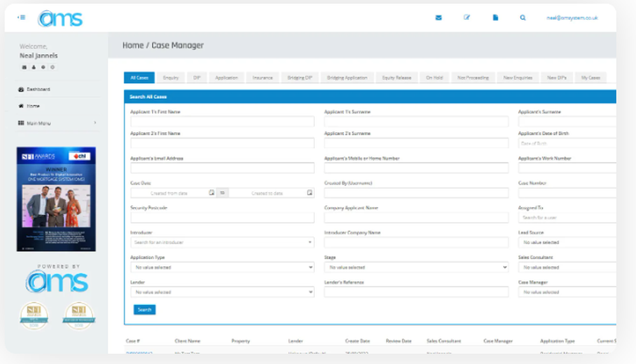
Task: Click the Home breadcrumb link
Action: 133,45
